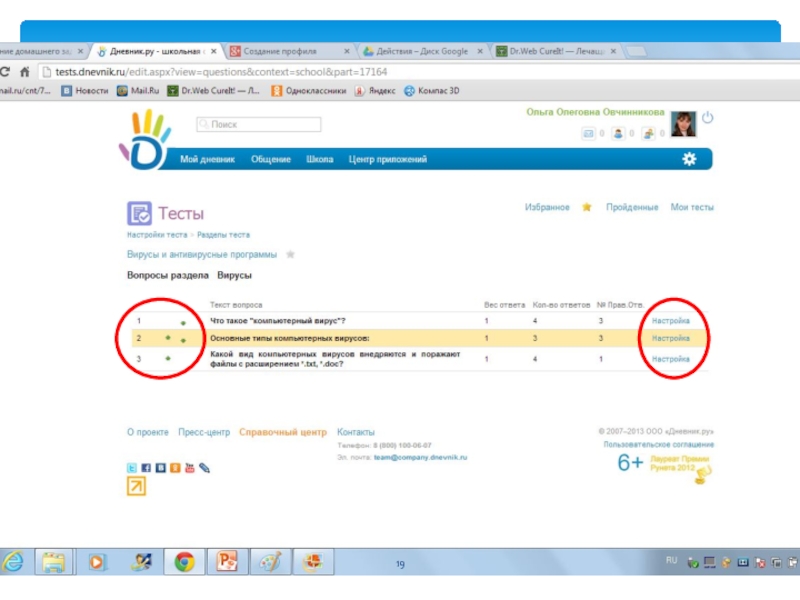Open the Справочный центр footer link
This screenshot has width=800, height=600.
point(283,432)
